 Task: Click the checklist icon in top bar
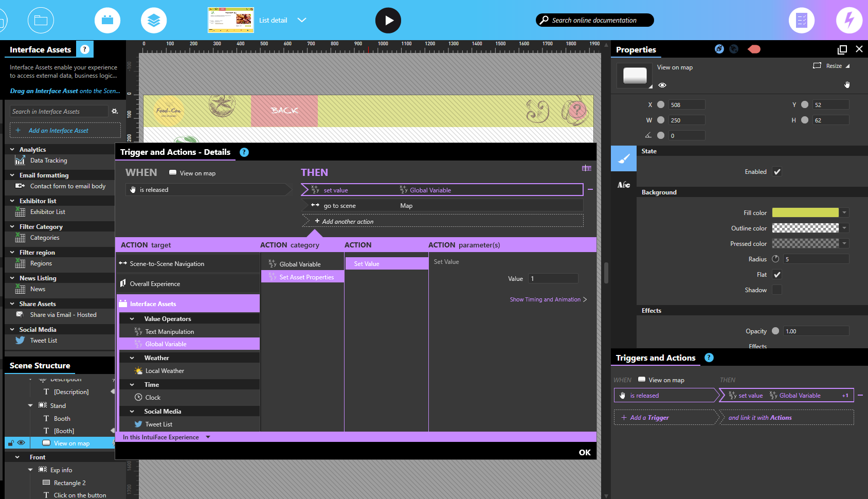(801, 21)
